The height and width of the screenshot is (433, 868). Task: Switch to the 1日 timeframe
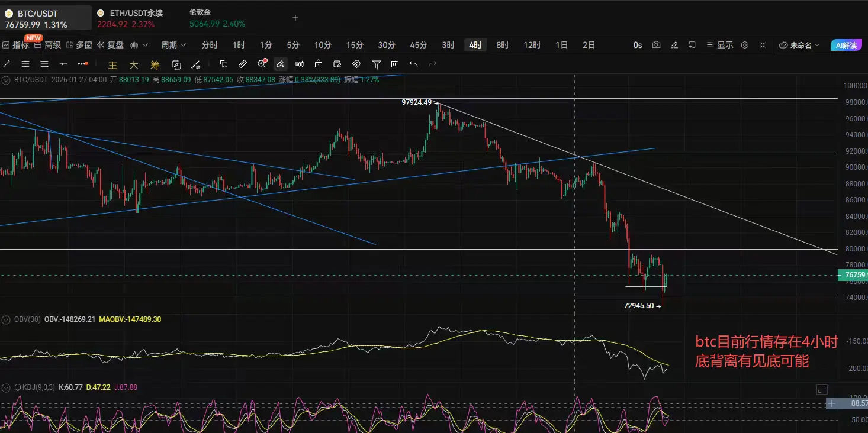pyautogui.click(x=561, y=45)
